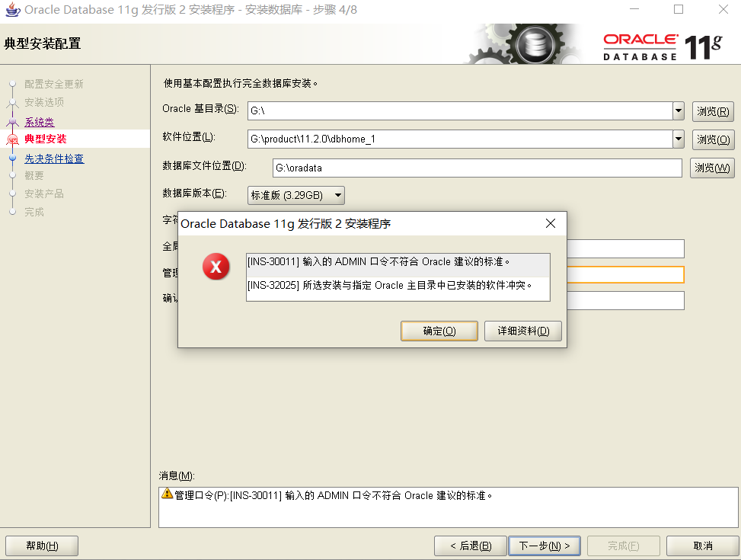Click database file location field G:\oradata
The width and height of the screenshot is (741, 560).
pyautogui.click(x=477, y=168)
